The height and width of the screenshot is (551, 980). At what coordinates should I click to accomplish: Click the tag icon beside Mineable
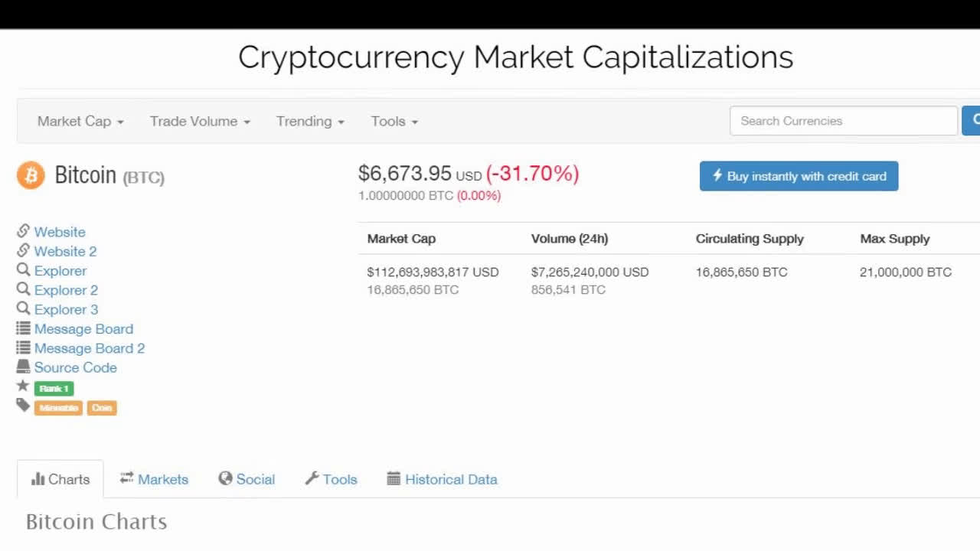pyautogui.click(x=23, y=406)
